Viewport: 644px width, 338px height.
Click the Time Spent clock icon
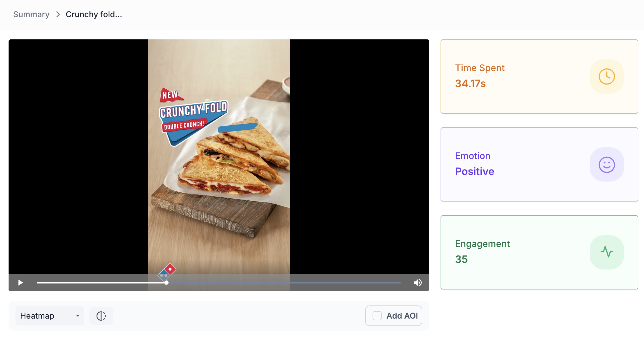pos(607,77)
